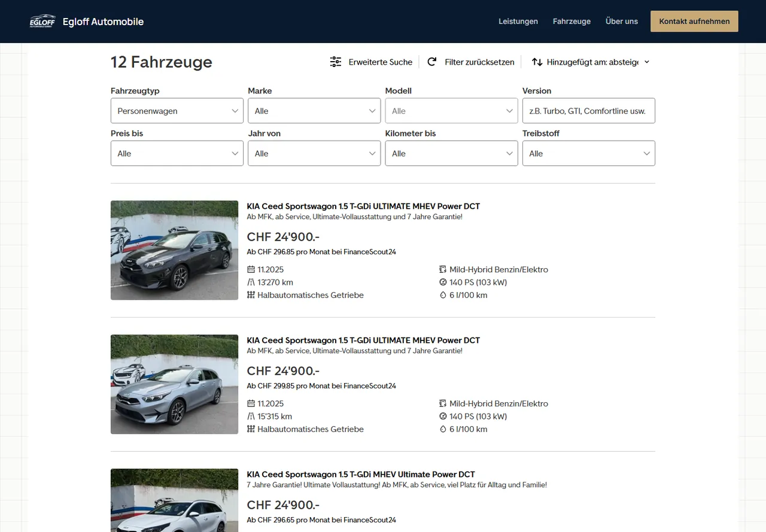Viewport: 766px width, 532px height.
Task: Click the 12 Fahrzeuge heading
Action: coord(162,62)
